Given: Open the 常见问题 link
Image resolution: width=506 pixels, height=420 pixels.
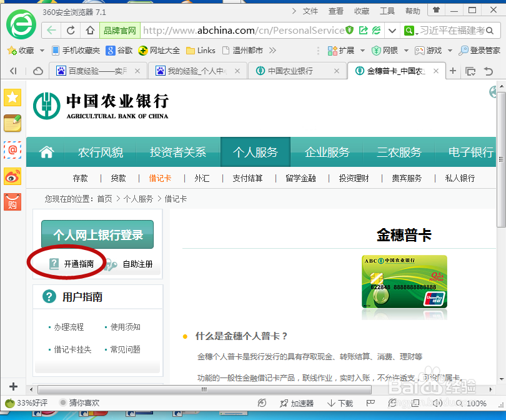Looking at the screenshot, I should point(125,349).
